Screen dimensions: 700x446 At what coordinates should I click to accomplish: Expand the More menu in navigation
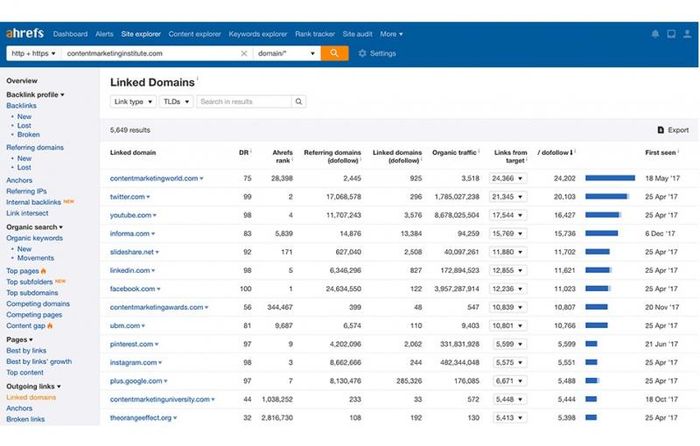[x=392, y=34]
